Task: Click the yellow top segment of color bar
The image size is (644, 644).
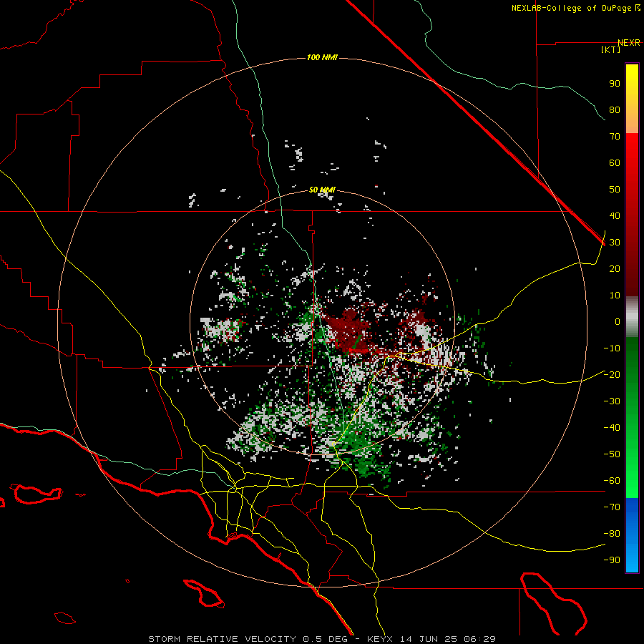Action: click(x=632, y=99)
